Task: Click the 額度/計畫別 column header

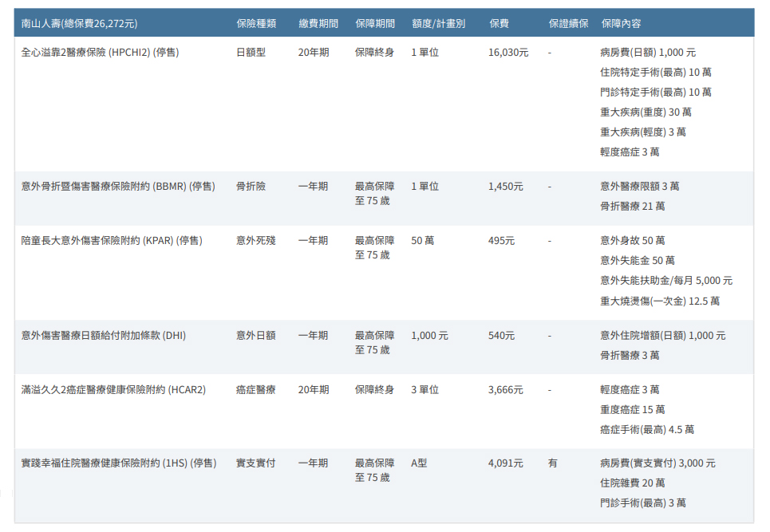Action: [438, 23]
